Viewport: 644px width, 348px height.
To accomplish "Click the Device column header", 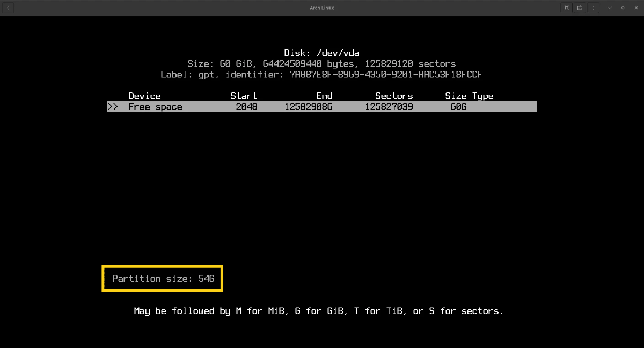I will pos(144,96).
